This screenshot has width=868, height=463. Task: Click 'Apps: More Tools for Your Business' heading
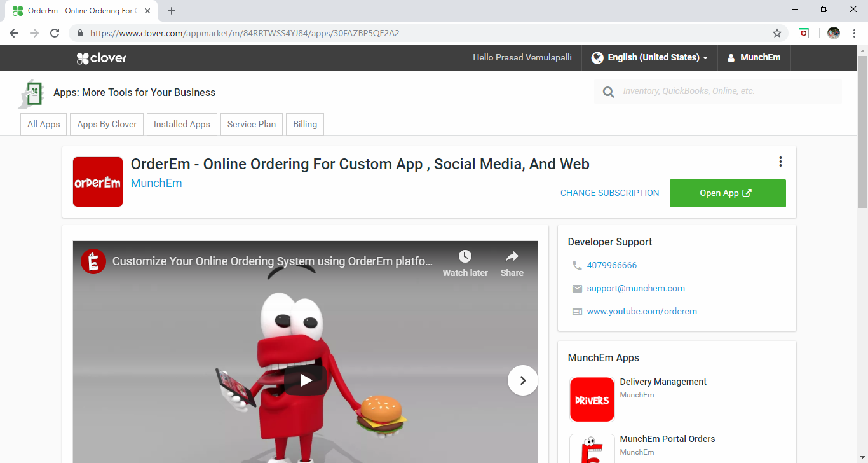pyautogui.click(x=135, y=93)
